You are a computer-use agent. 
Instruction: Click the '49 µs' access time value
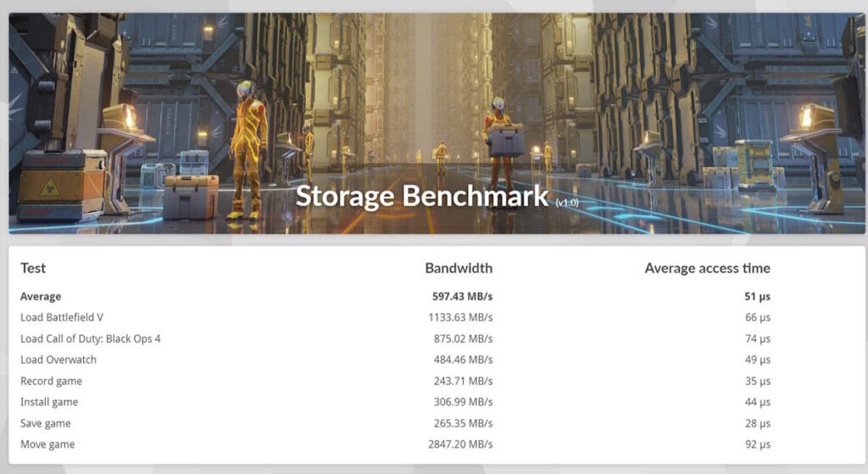click(757, 360)
